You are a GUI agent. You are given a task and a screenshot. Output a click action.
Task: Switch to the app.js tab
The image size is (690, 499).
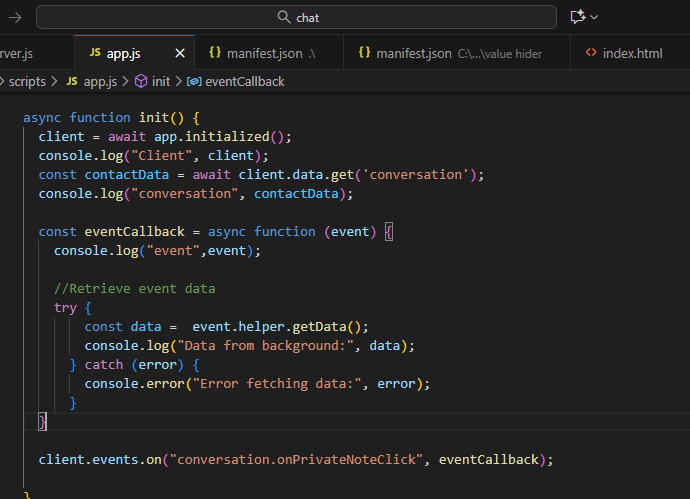[x=123, y=53]
